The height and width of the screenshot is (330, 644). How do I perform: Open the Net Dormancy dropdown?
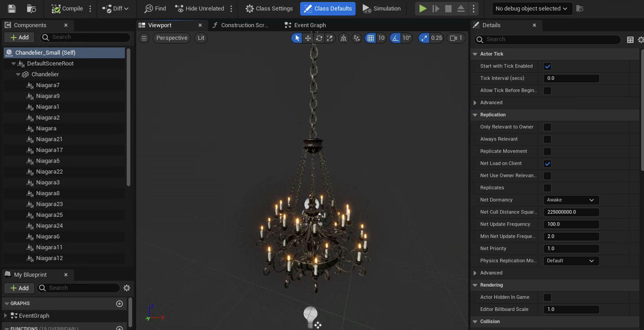pyautogui.click(x=571, y=200)
